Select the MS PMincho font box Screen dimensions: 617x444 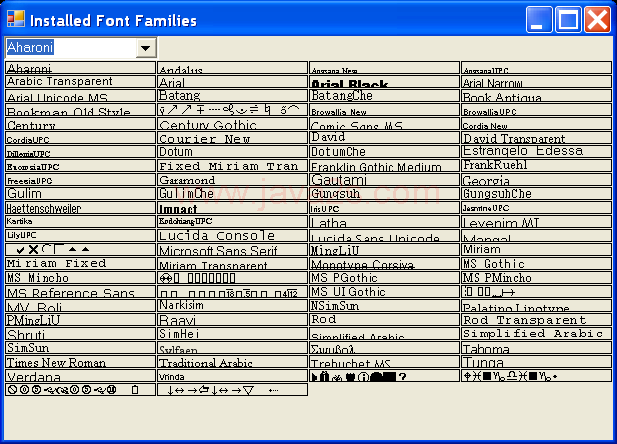tap(537, 278)
